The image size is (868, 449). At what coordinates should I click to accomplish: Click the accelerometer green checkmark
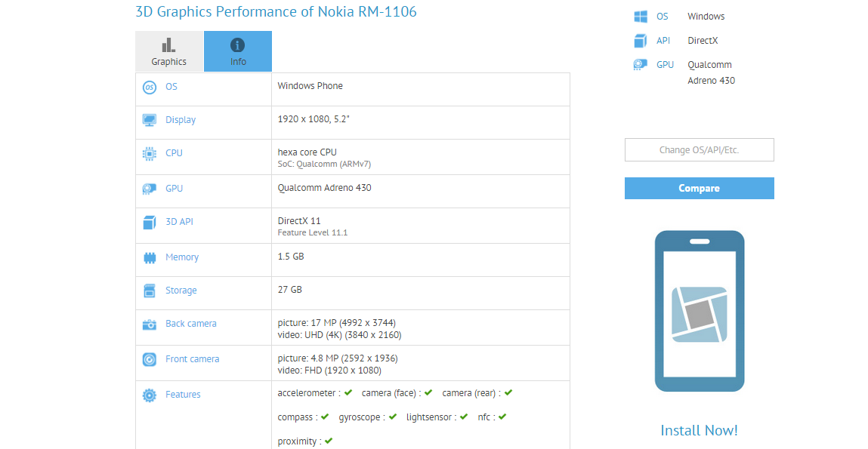point(348,392)
